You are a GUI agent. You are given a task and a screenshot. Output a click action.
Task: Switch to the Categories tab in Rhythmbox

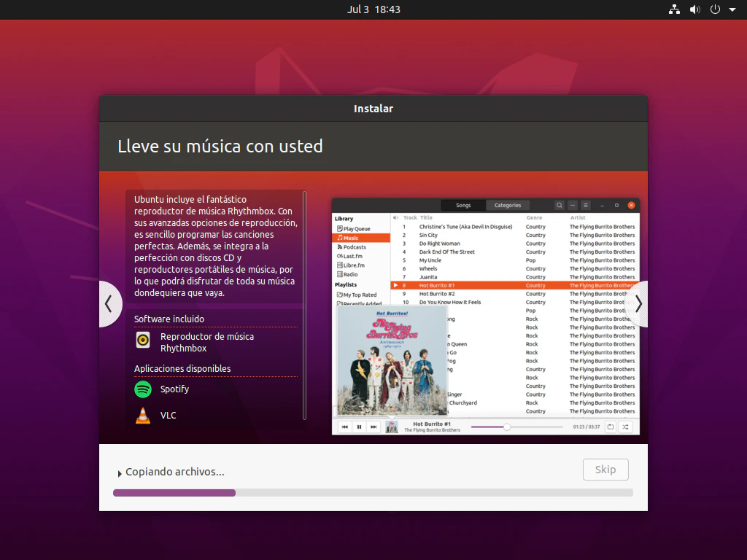click(508, 205)
